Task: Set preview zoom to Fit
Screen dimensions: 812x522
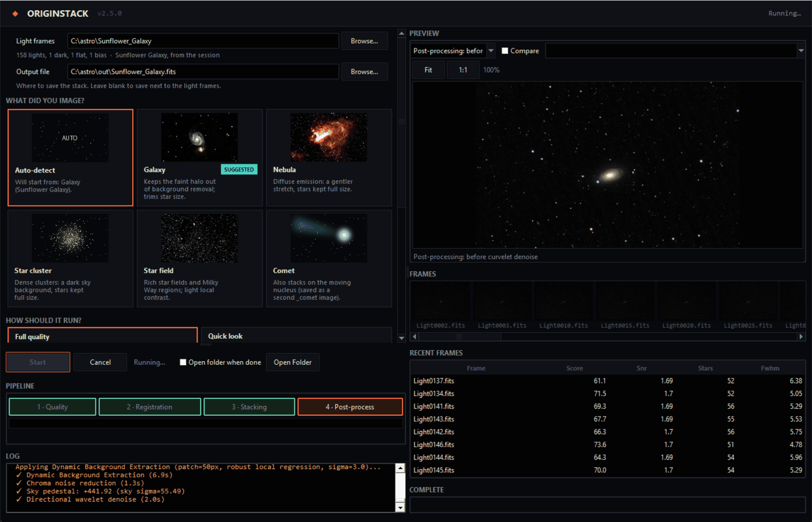Action: [428, 70]
